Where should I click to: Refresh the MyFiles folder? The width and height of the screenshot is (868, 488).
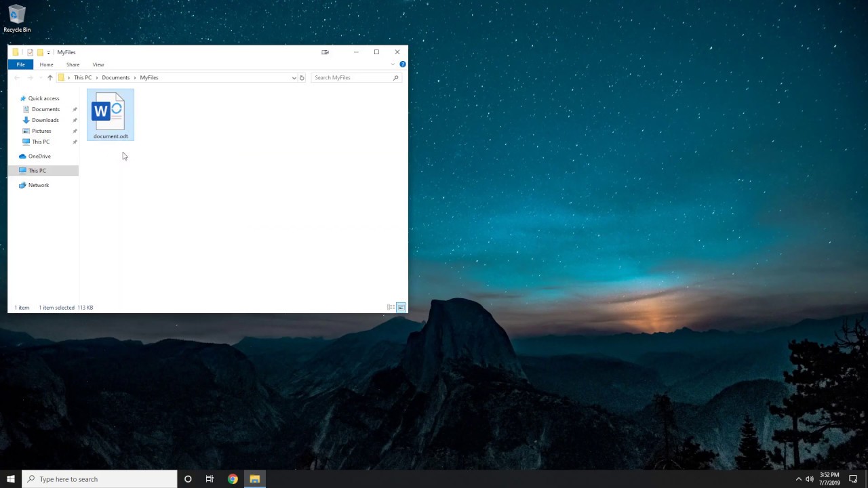[x=302, y=78]
